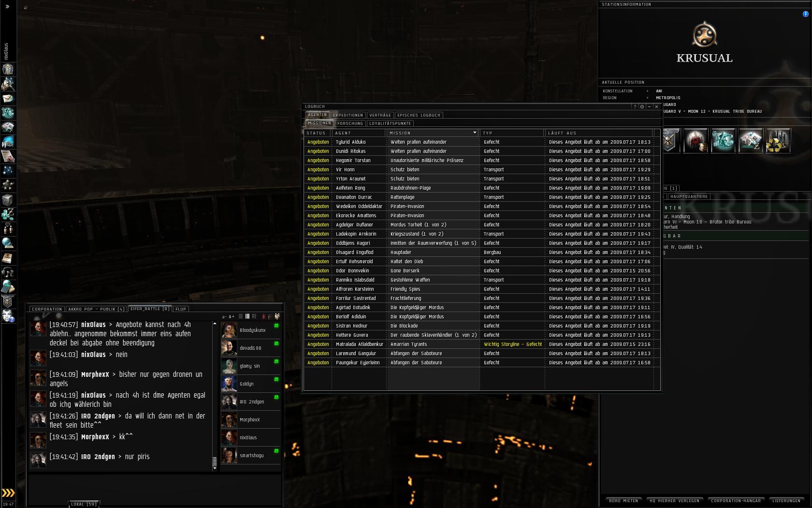Open the market icon below the fitting icon
This screenshot has height=508, width=812.
point(8,127)
